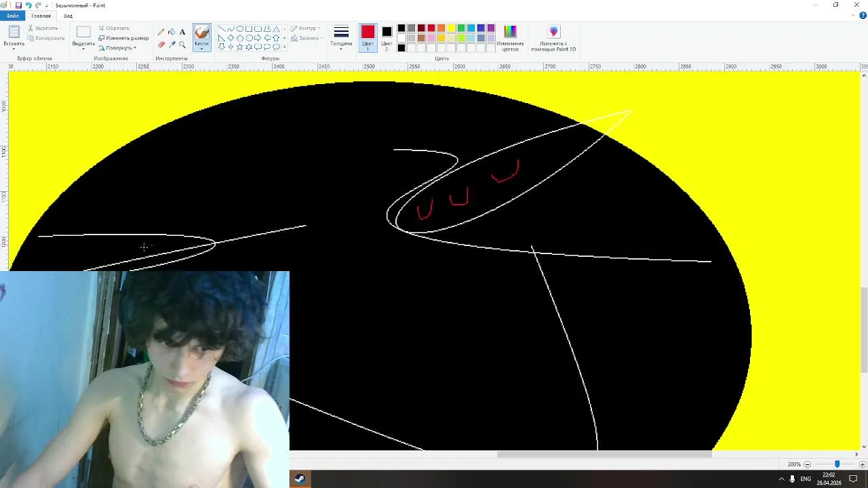868x488 pixels.
Task: Select the curve shape
Action: click(231, 28)
